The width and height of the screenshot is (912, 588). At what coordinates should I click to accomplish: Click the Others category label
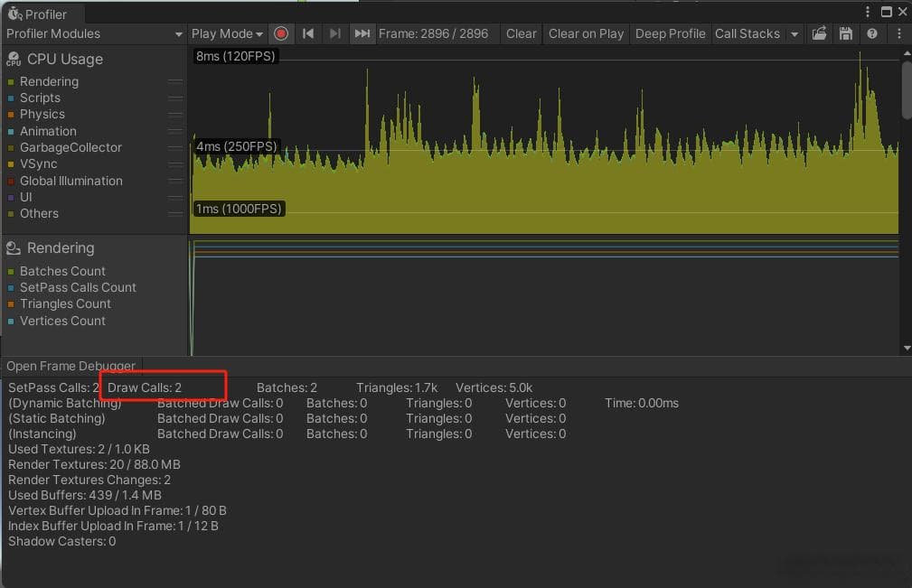(x=39, y=214)
